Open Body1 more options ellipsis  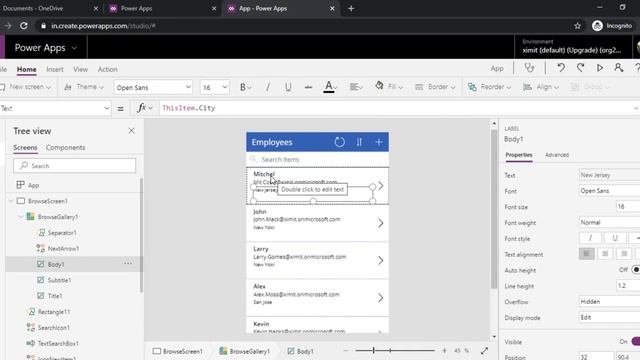[x=128, y=264]
